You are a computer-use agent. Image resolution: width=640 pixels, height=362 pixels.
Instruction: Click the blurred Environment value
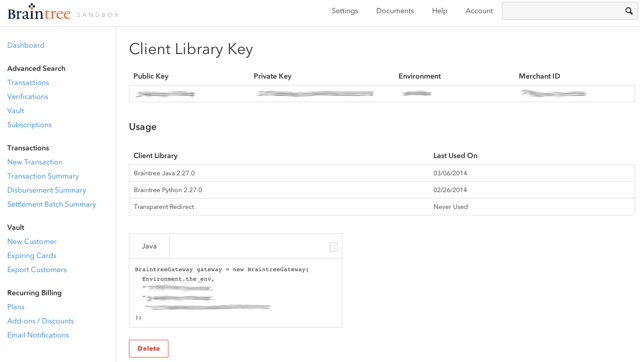(417, 94)
